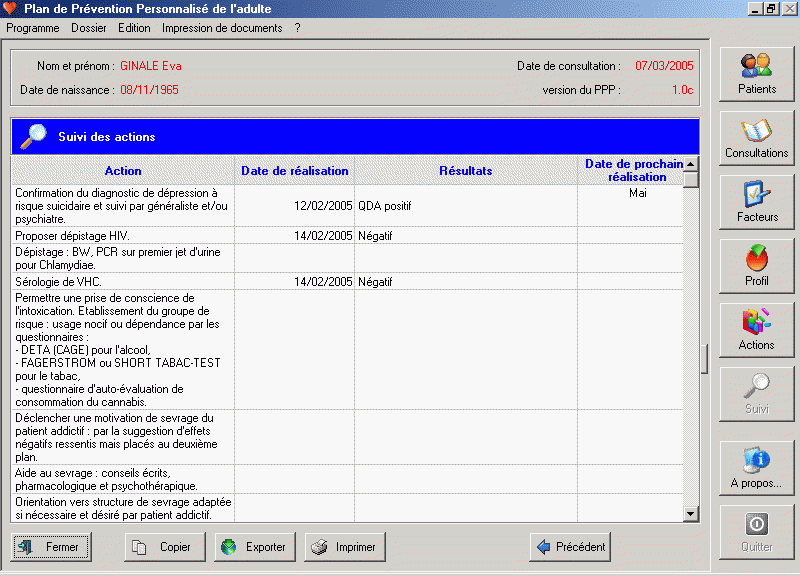The height and width of the screenshot is (576, 800).
Task: Click the table scrollbar up arrow
Action: (691, 164)
